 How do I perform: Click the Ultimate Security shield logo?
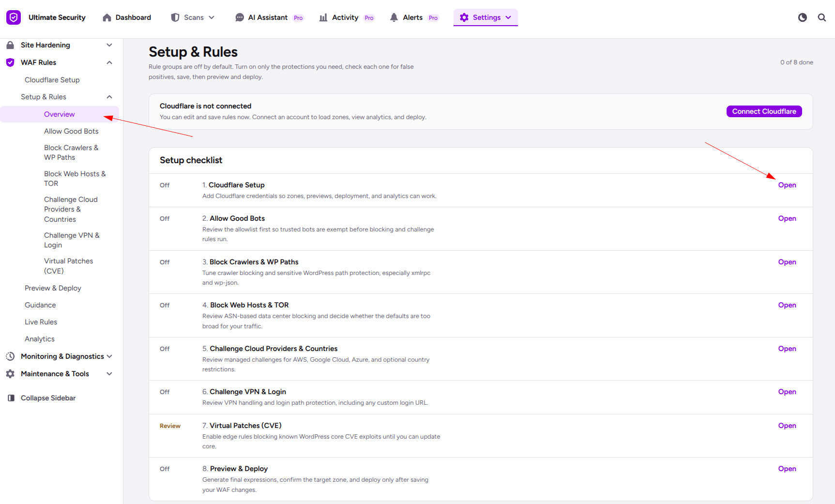point(14,17)
